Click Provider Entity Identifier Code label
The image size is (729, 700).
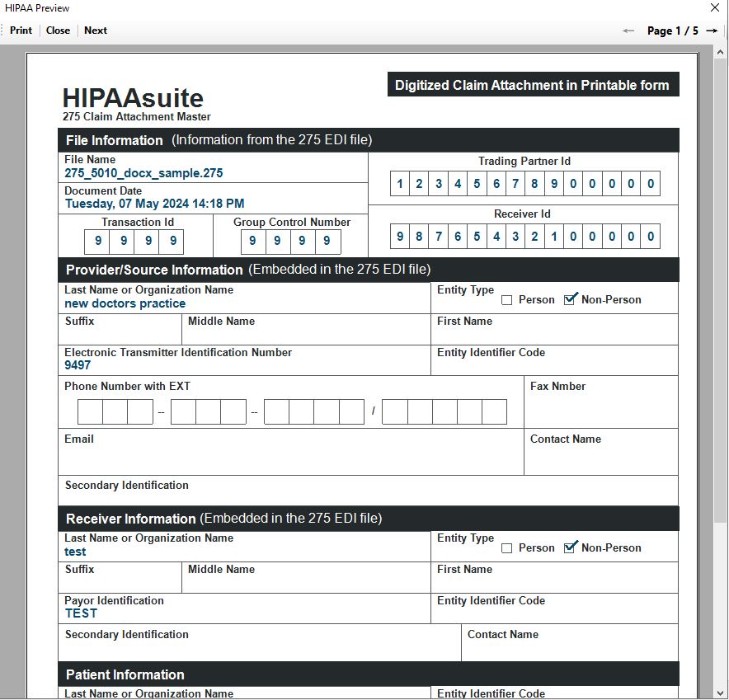pos(491,353)
